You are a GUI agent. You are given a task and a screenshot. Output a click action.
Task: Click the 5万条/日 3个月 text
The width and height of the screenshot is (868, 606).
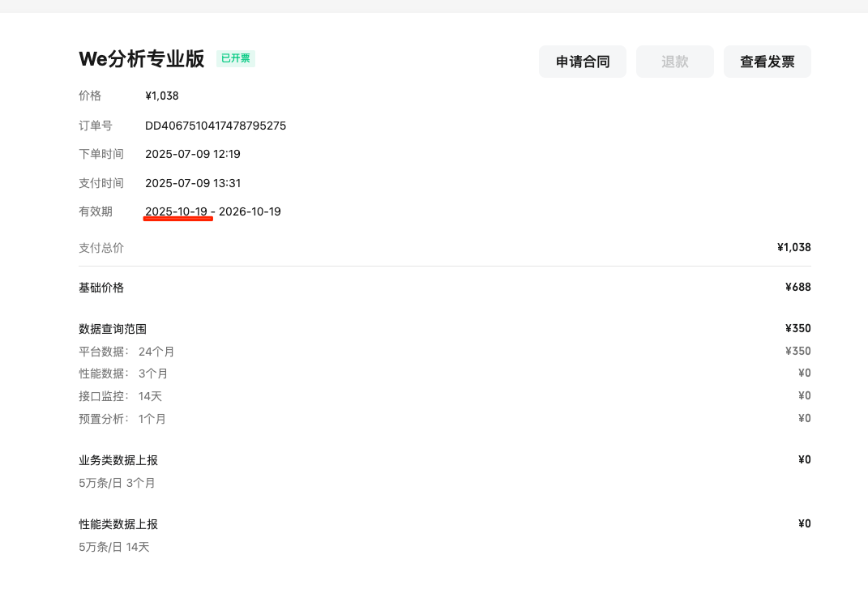(x=117, y=483)
